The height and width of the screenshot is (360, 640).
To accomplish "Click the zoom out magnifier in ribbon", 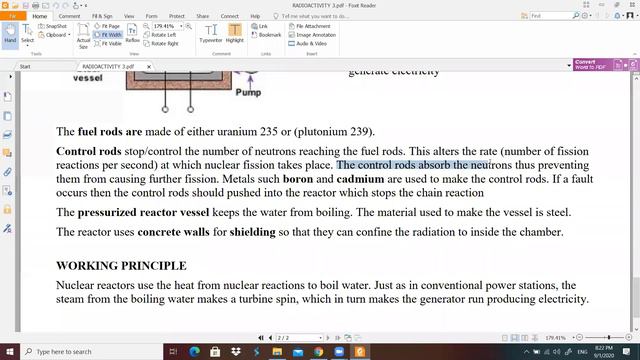I will [146, 26].
